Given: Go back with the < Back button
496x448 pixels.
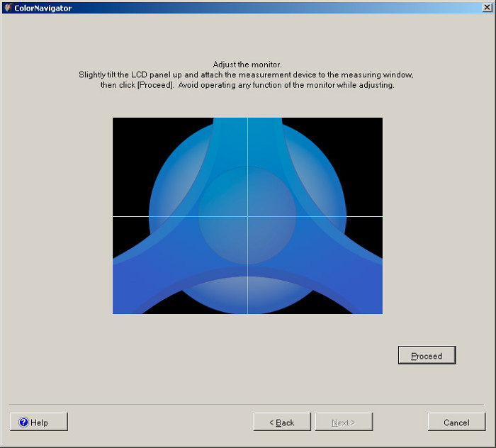Looking at the screenshot, I should 282,422.
